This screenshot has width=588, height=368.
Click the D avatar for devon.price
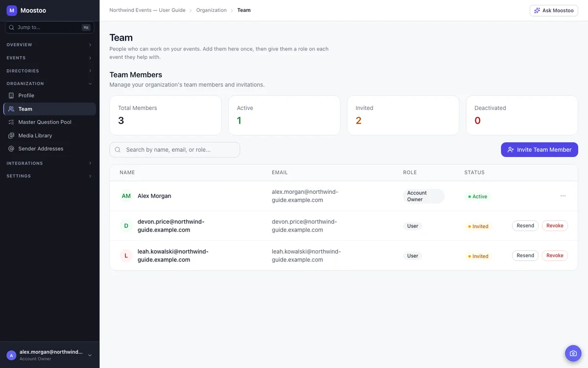[126, 226]
